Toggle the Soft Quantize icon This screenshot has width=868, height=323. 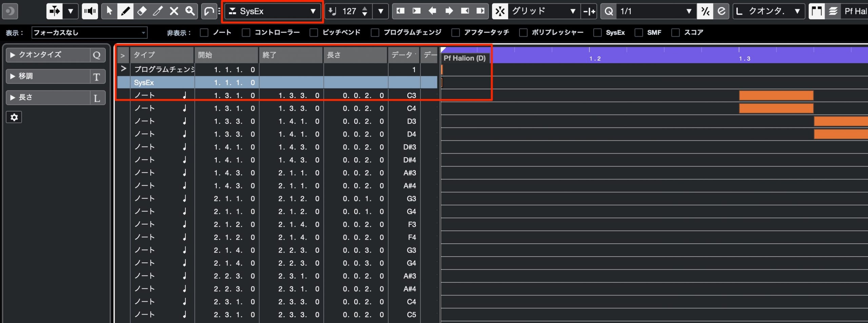tap(705, 11)
